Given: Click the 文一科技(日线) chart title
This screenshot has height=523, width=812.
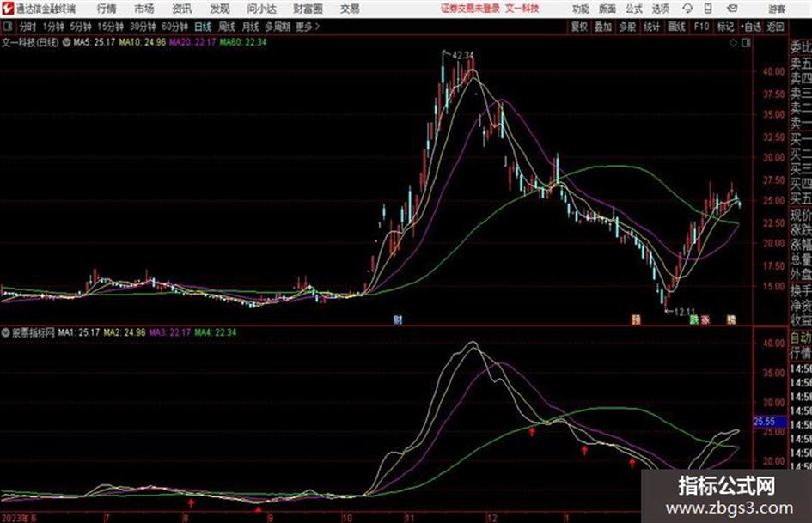Looking at the screenshot, I should [x=30, y=42].
